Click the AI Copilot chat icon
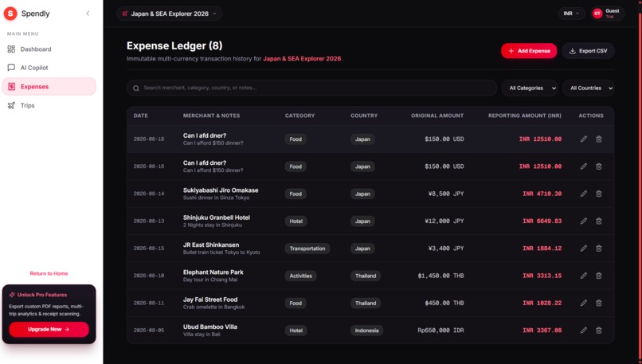642x364 pixels. click(11, 68)
